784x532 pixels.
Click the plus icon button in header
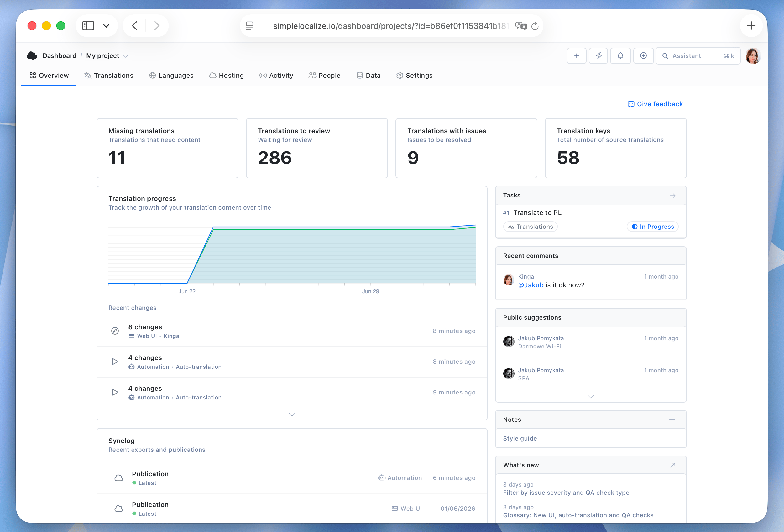[577, 56]
